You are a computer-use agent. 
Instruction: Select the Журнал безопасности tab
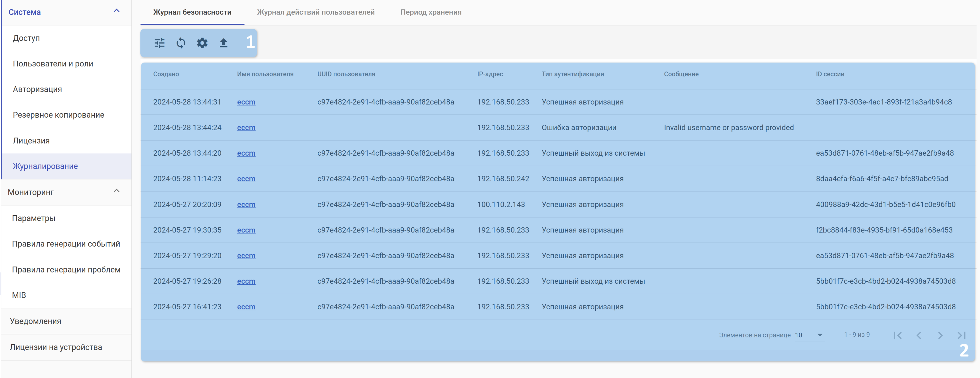(192, 12)
